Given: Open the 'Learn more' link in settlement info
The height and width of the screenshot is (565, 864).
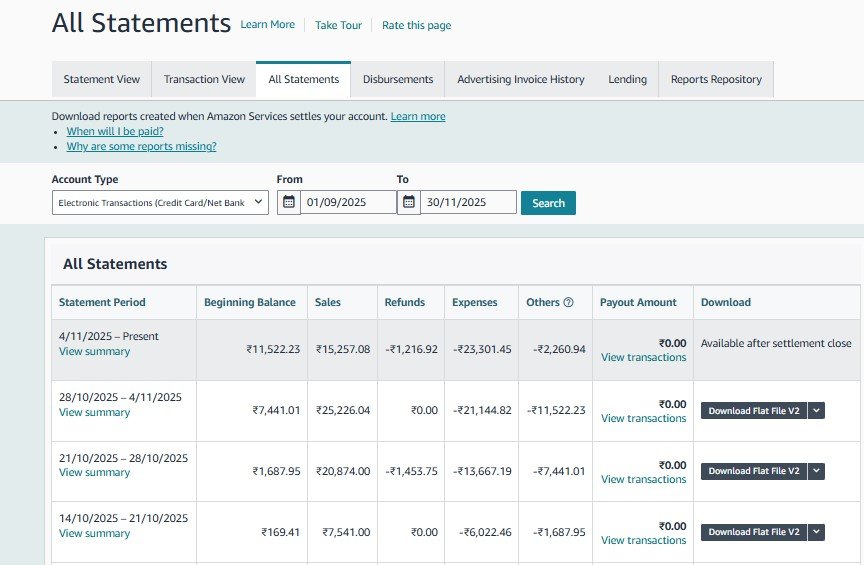Looking at the screenshot, I should coord(418,116).
